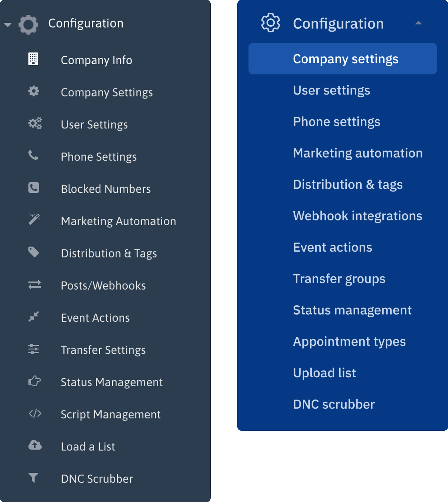This screenshot has height=502, width=448.
Task: Open the highlighted Company settings entry
Action: pyautogui.click(x=346, y=59)
